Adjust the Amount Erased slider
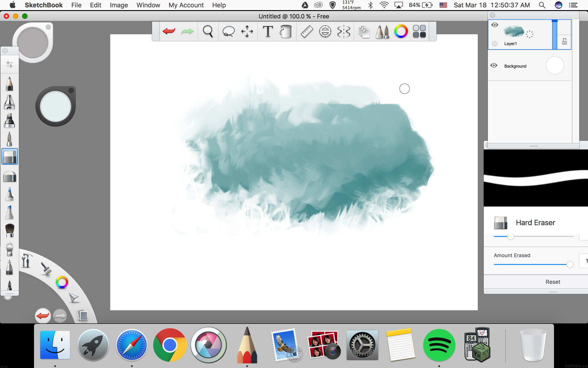The image size is (588, 368). [x=533, y=264]
